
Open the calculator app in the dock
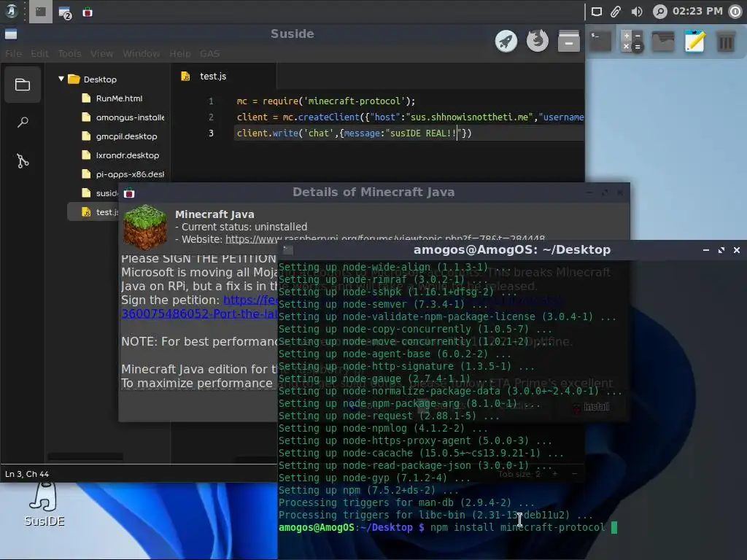(632, 41)
